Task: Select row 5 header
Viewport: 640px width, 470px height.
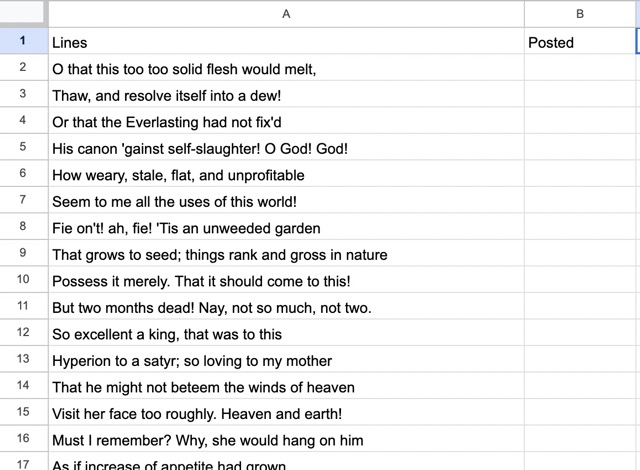Action: [x=23, y=148]
